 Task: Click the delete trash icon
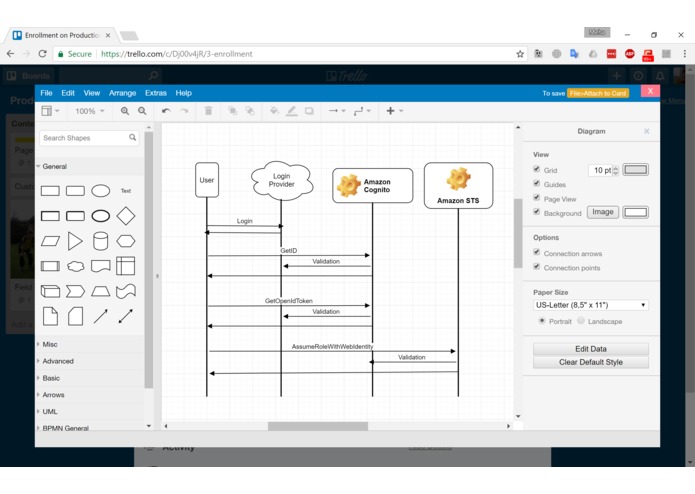208,111
